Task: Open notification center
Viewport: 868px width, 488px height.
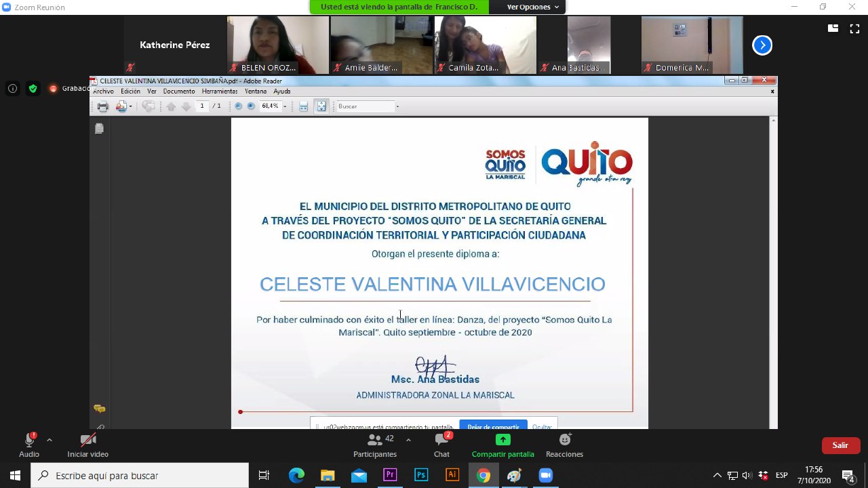Action: [848, 475]
